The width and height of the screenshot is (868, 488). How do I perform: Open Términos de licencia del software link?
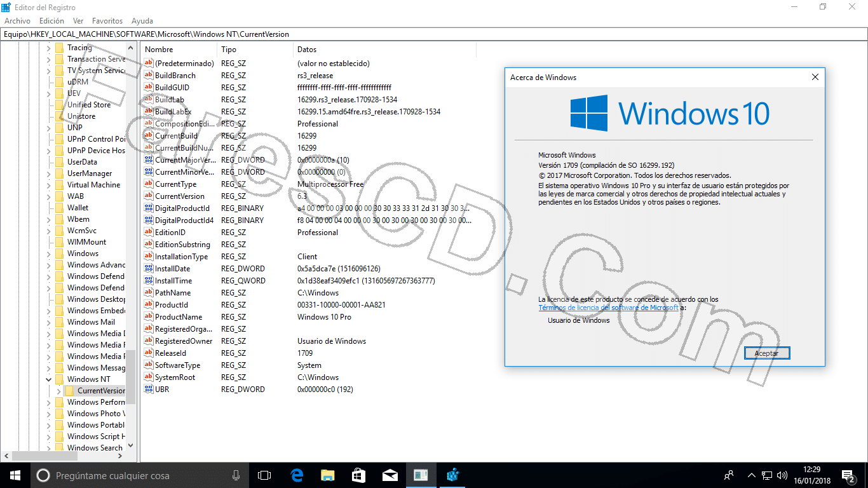[x=608, y=308]
